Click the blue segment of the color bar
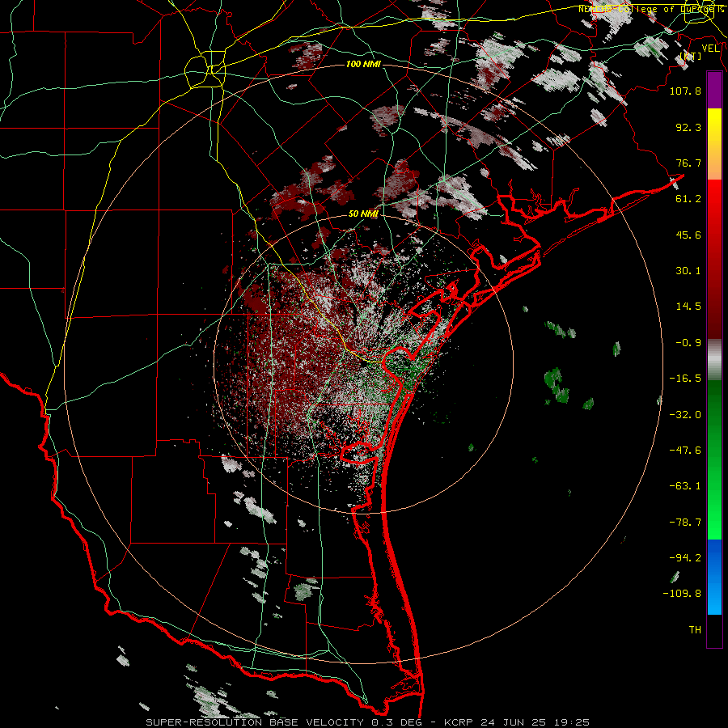The width and height of the screenshot is (728, 728). pyautogui.click(x=714, y=577)
